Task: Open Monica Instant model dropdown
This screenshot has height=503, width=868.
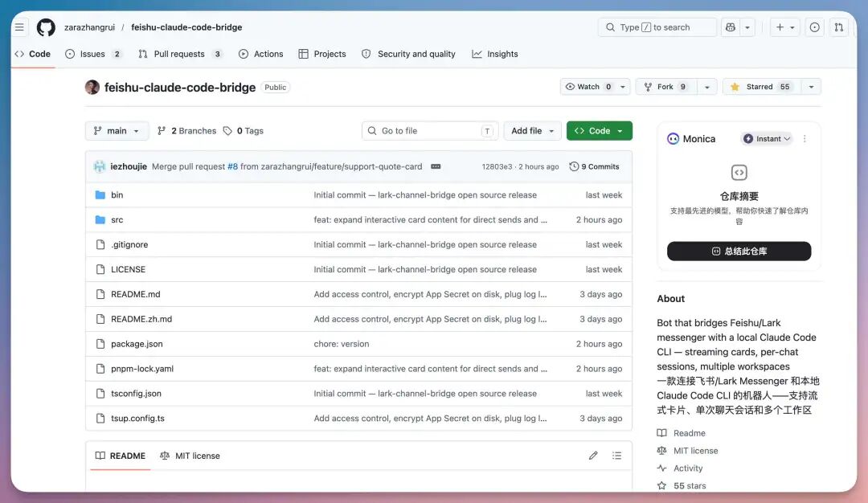Action: click(x=767, y=139)
